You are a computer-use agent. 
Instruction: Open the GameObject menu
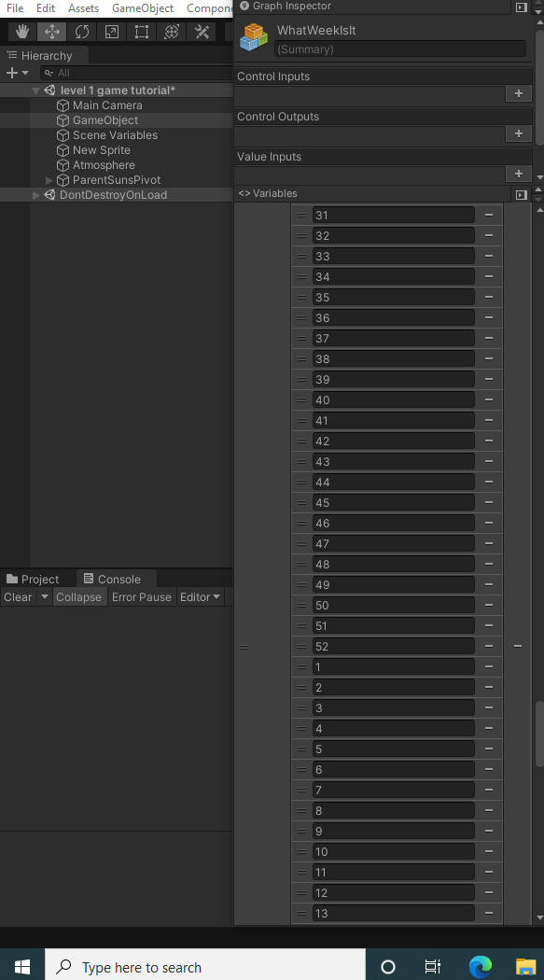click(x=143, y=8)
